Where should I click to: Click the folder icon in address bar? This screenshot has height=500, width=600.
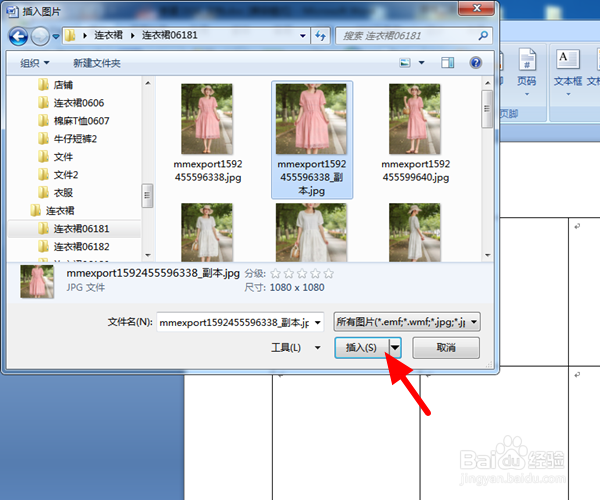(70, 36)
